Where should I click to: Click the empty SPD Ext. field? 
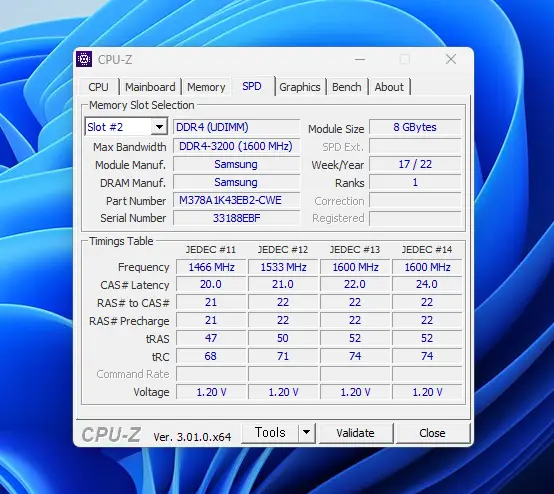415,146
